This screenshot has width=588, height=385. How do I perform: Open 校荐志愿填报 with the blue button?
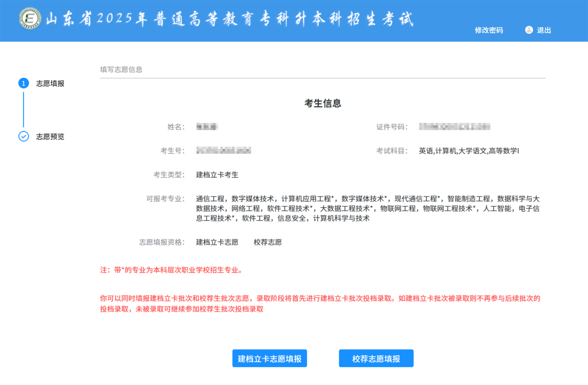point(376,358)
